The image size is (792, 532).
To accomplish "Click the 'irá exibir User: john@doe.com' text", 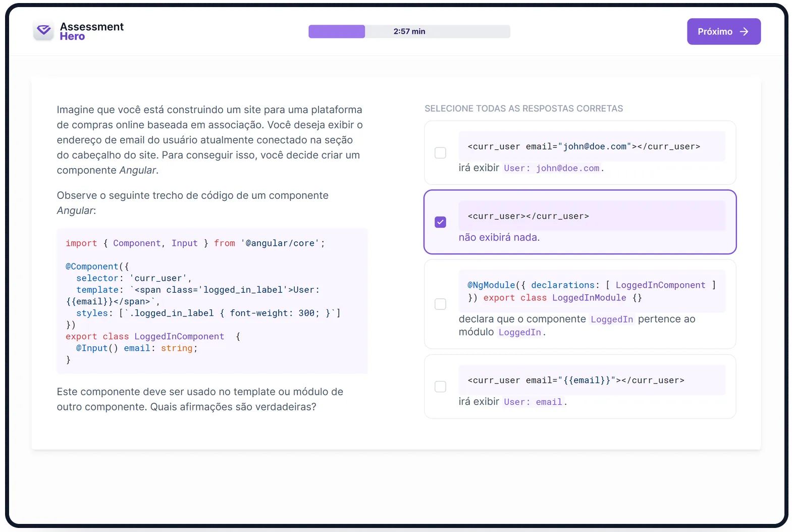I will click(531, 168).
